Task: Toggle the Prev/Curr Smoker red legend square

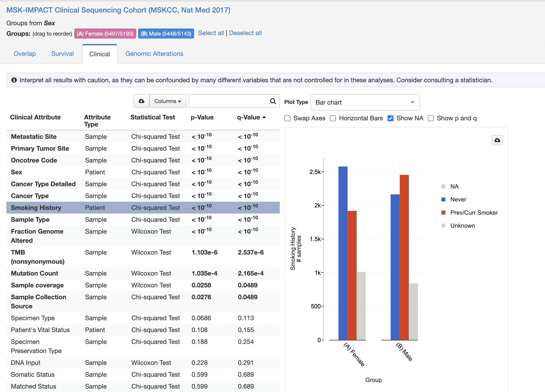Action: tap(443, 213)
